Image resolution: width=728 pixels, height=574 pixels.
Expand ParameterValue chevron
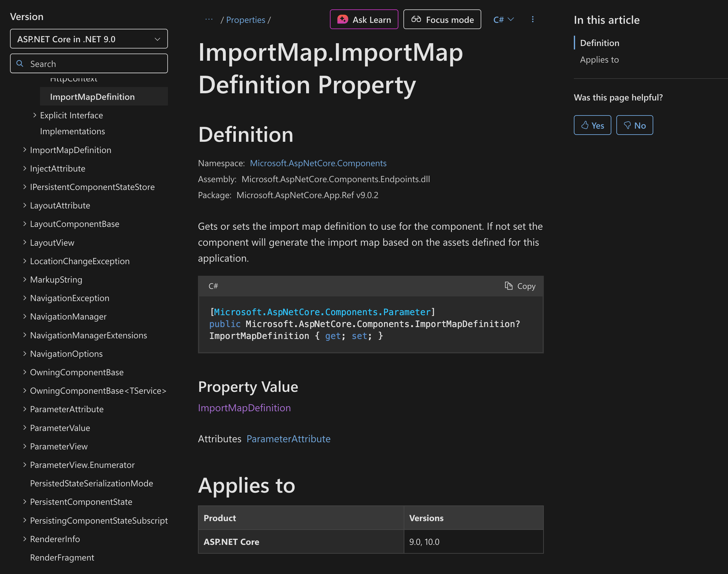tap(25, 428)
